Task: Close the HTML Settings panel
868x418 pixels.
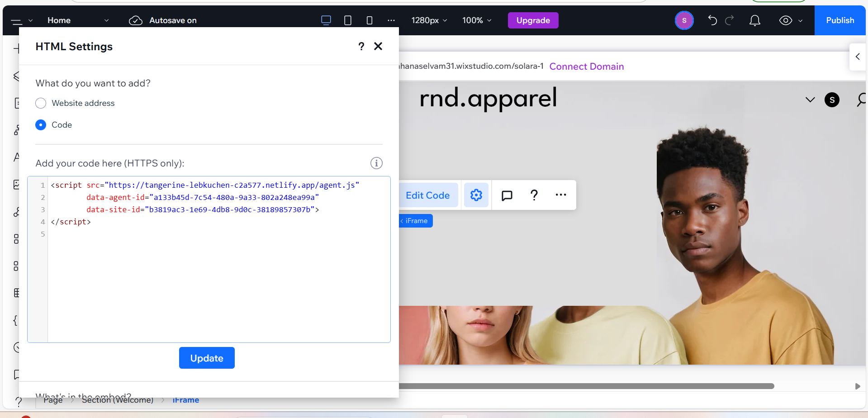Action: tap(378, 46)
